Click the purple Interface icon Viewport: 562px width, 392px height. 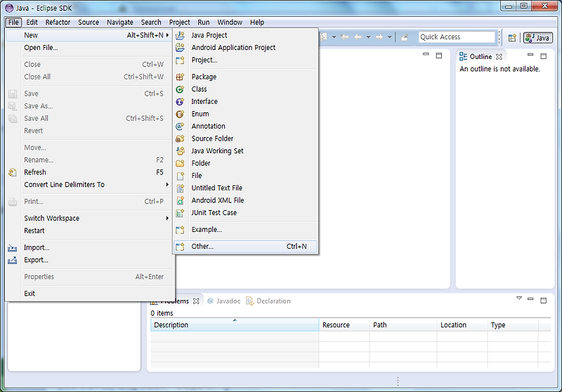(180, 102)
